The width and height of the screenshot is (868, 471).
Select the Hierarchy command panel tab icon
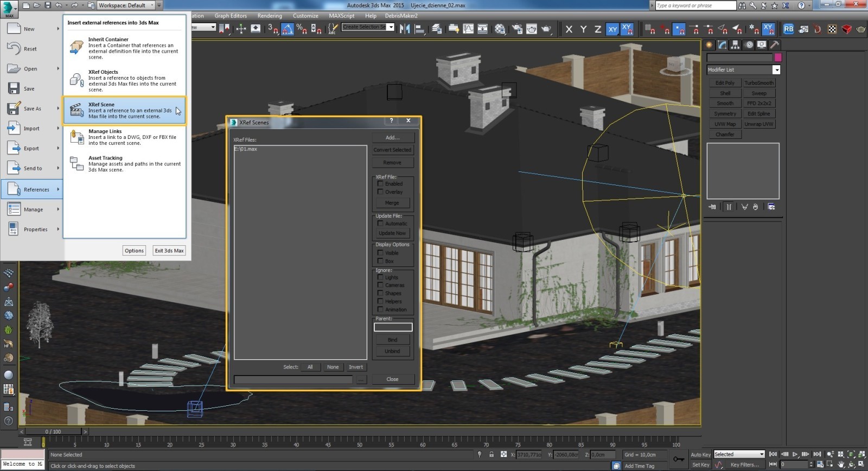point(736,44)
